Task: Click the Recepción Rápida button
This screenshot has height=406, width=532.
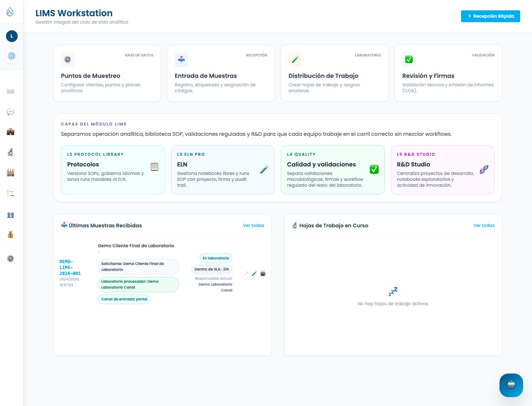Action: click(x=491, y=16)
